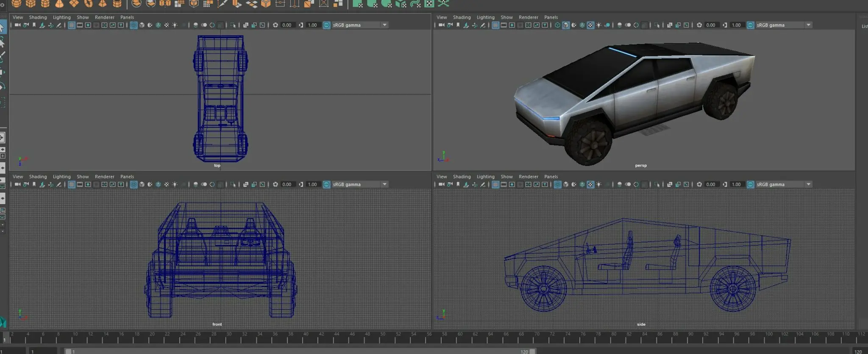Create a polygon cylinder from shelf

tap(45, 4)
